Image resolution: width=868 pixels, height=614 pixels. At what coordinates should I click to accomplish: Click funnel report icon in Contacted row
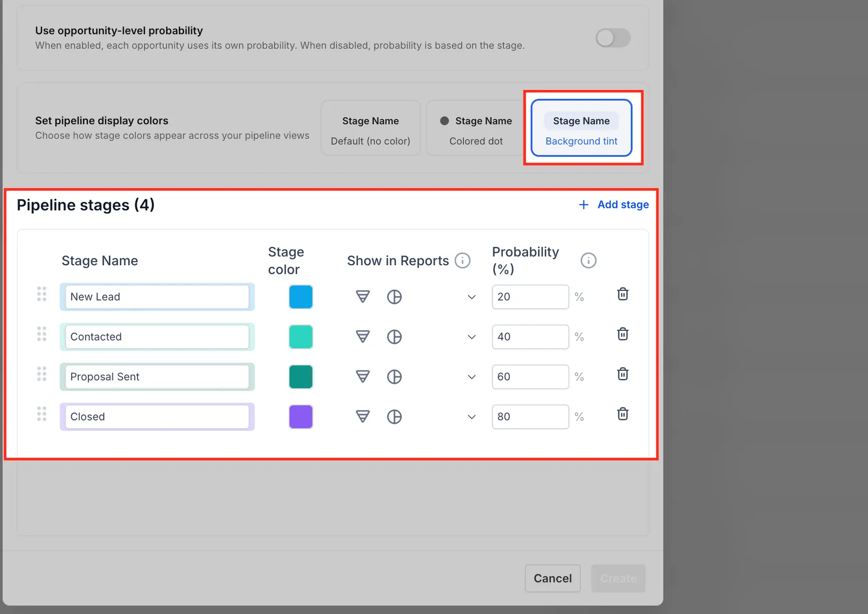(363, 337)
